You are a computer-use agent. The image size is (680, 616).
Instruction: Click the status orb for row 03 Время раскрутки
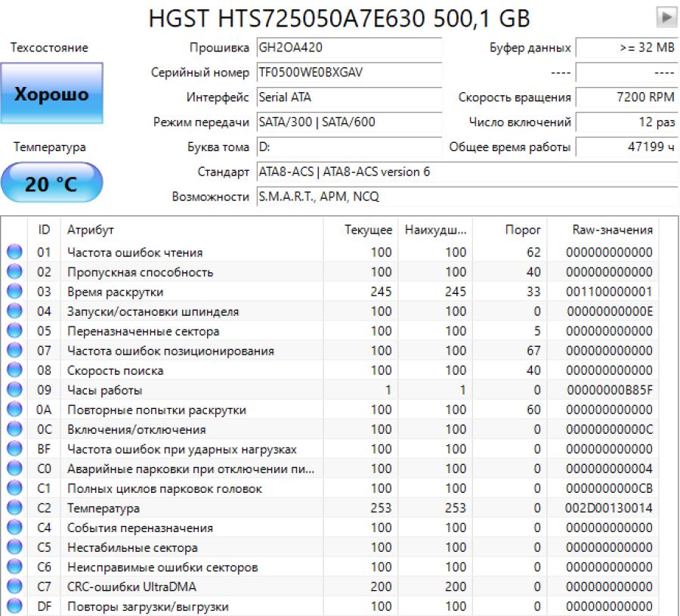click(14, 292)
